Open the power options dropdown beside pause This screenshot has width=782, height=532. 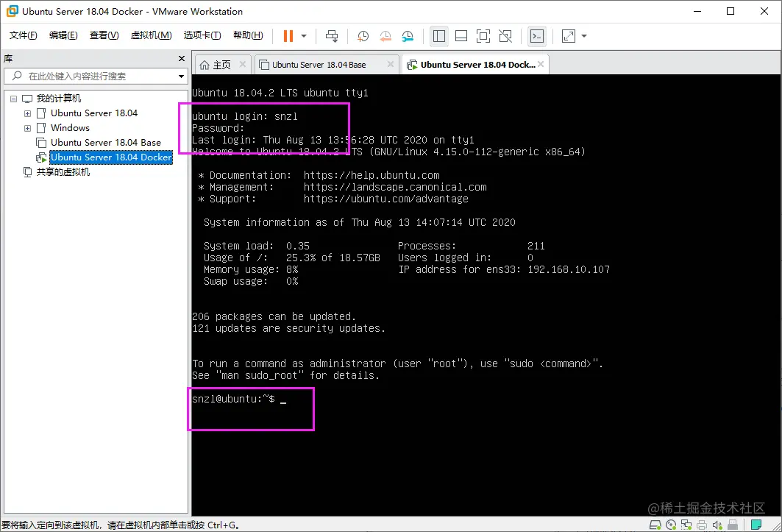pos(304,36)
